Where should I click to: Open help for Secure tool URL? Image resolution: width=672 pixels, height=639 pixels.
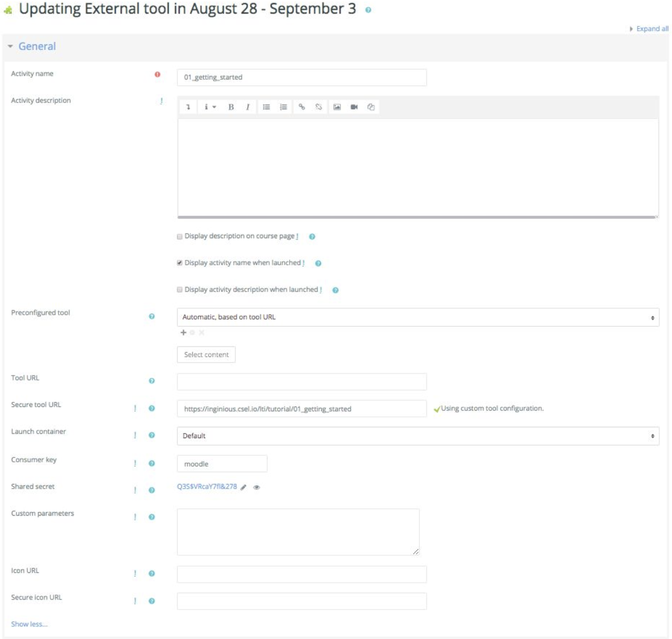pyautogui.click(x=152, y=408)
